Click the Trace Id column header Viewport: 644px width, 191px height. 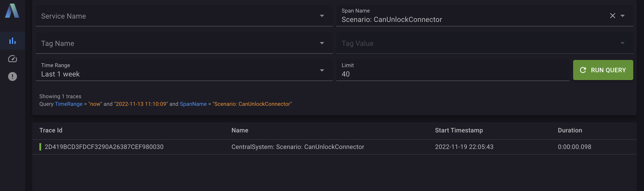click(x=51, y=130)
